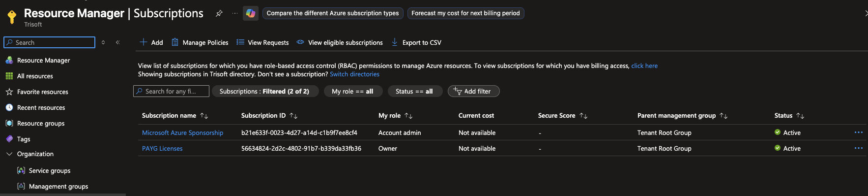Open the more options ellipsis beside the title
This screenshot has height=196, width=868.
(x=235, y=13)
